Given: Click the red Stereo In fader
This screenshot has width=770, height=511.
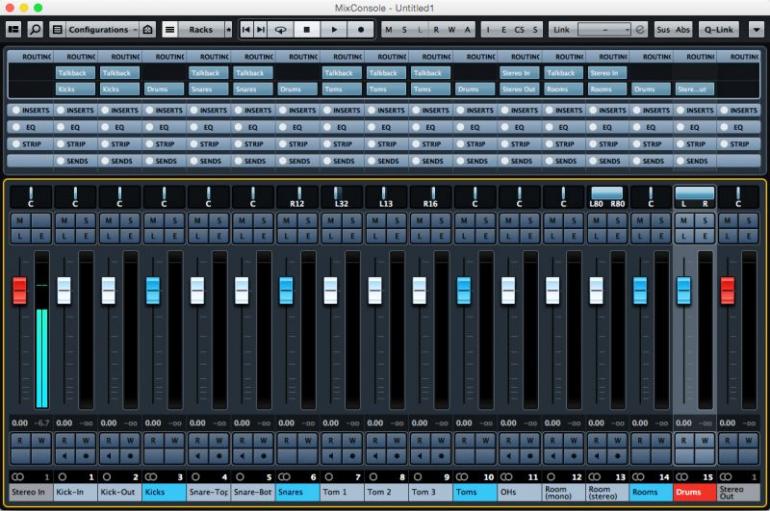Looking at the screenshot, I should tap(20, 291).
